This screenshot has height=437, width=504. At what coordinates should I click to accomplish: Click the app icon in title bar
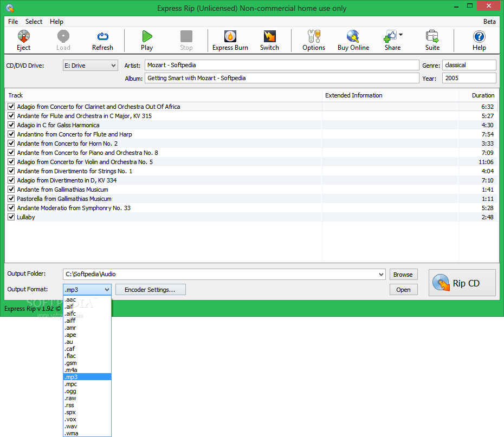coord(10,8)
